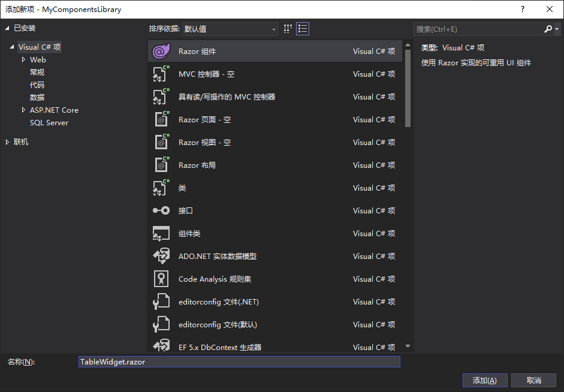The image size is (564, 392).
Task: Select the MVC 控制器 - 空 template name
Action: pos(206,74)
